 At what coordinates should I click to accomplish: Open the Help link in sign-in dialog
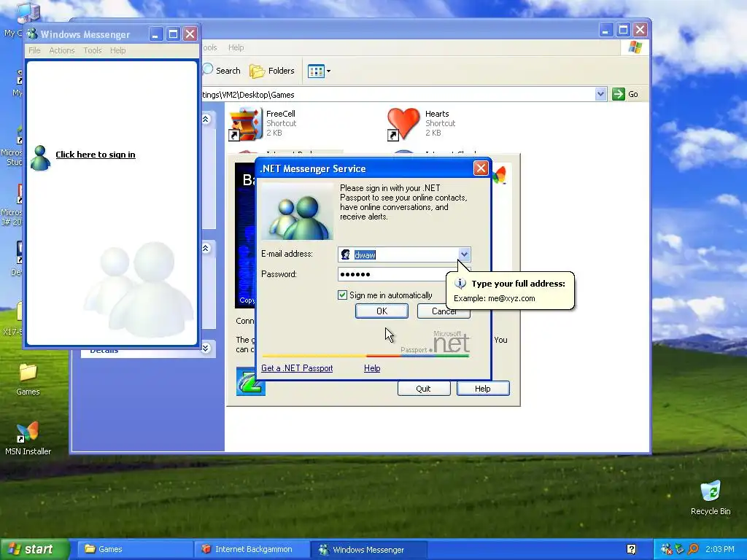coord(372,368)
